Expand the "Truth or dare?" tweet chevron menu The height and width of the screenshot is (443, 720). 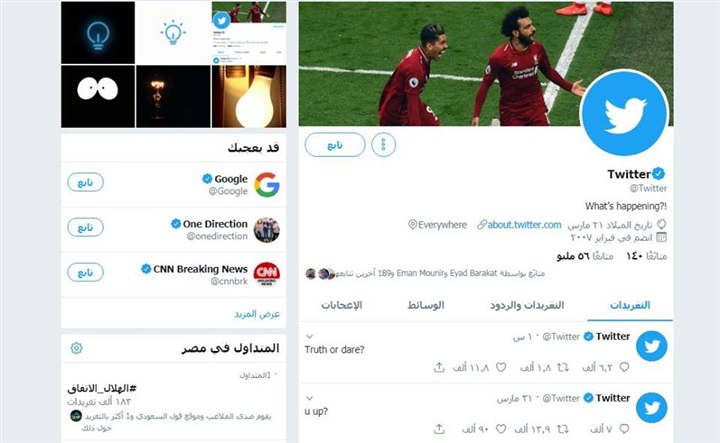[309, 336]
